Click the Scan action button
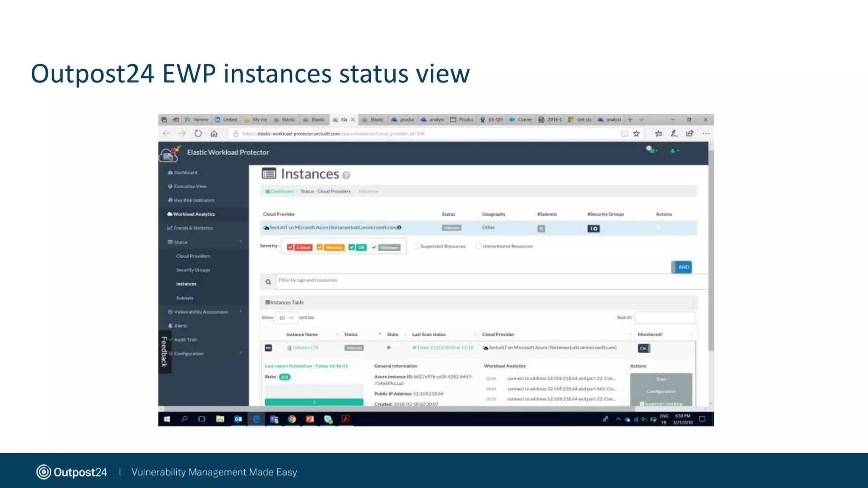The width and height of the screenshot is (868, 488). pos(661,379)
